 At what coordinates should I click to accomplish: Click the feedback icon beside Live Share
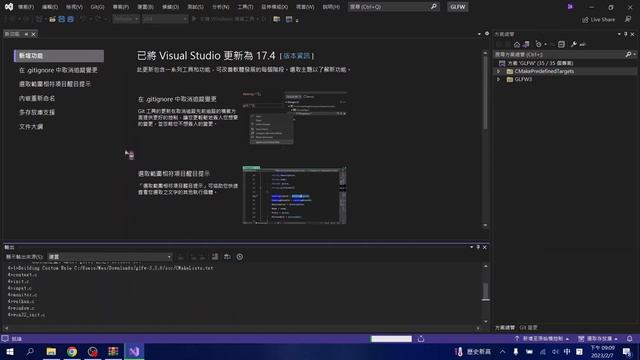(x=628, y=19)
